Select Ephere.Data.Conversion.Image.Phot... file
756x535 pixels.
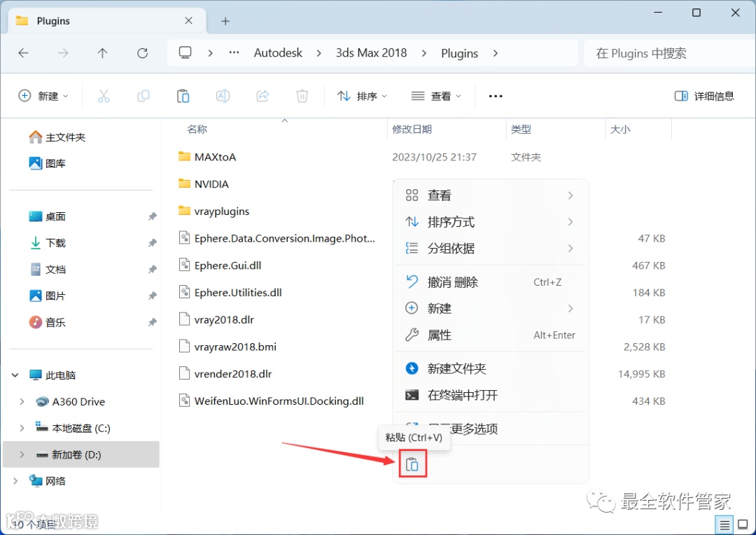[x=284, y=238]
